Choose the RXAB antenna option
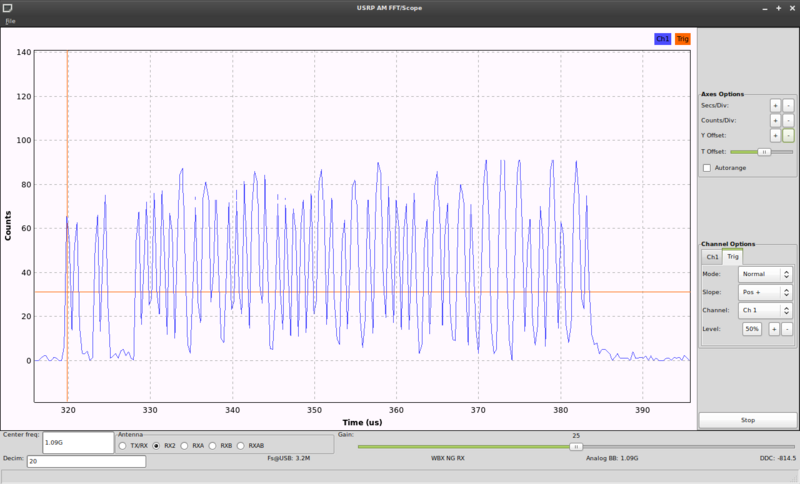 241,446
